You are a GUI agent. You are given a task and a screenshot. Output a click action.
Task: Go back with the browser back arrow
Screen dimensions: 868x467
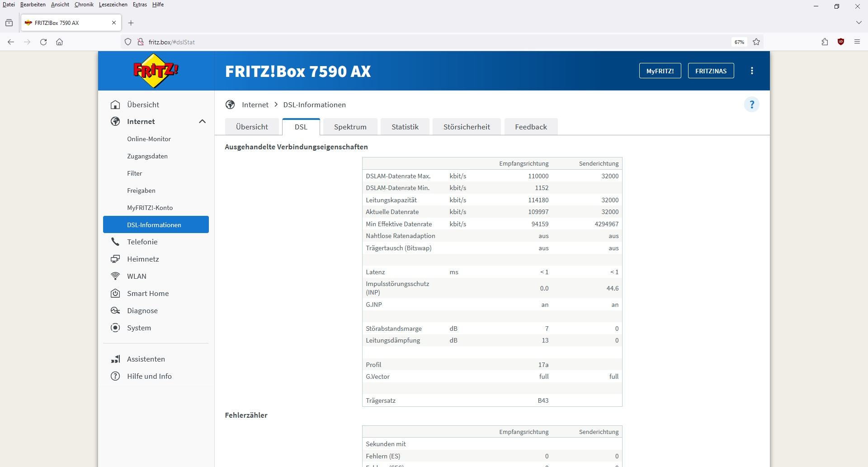(x=11, y=42)
